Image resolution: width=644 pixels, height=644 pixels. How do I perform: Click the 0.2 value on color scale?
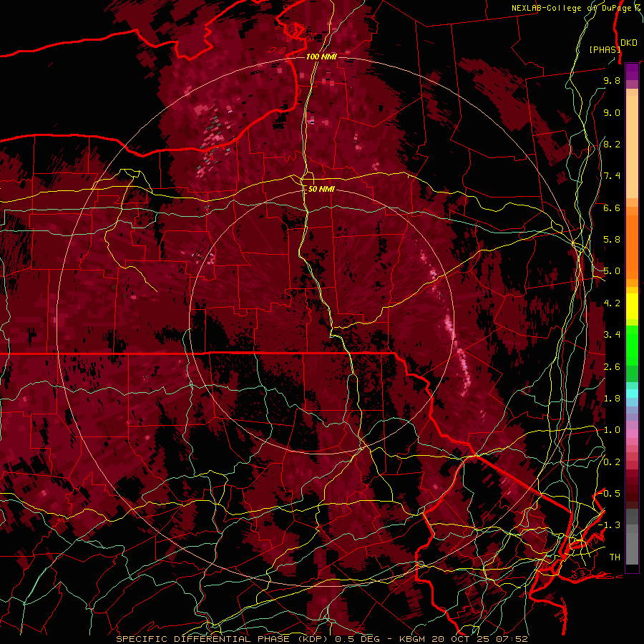612,462
